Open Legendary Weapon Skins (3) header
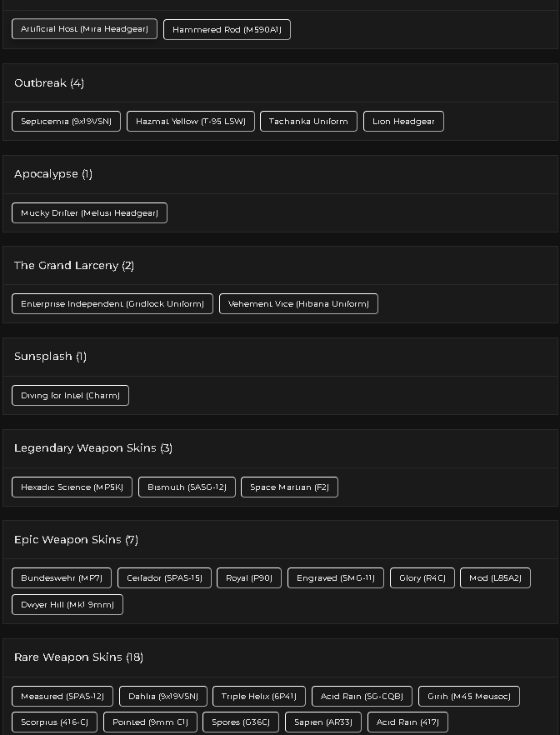560x735 pixels. (x=280, y=448)
